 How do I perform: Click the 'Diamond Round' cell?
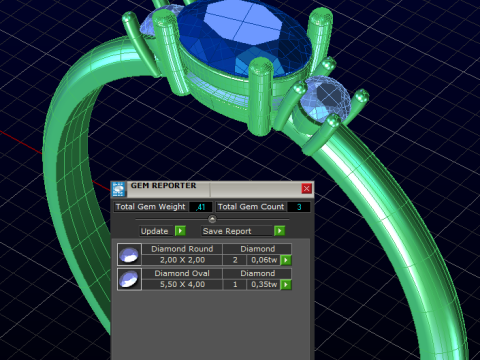pos(182,249)
